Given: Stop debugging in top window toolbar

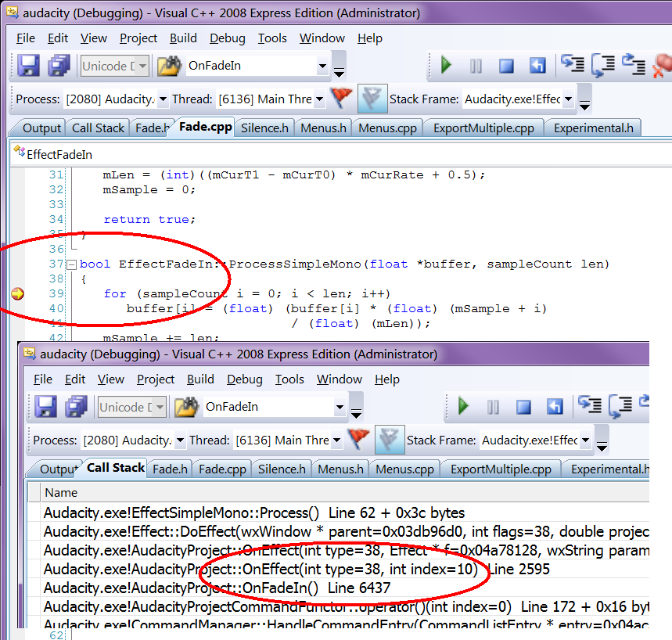Looking at the screenshot, I should (x=506, y=66).
